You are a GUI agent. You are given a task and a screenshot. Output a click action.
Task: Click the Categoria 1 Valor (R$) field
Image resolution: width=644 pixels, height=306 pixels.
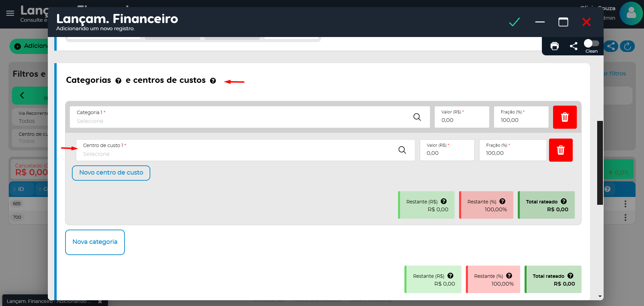click(461, 120)
